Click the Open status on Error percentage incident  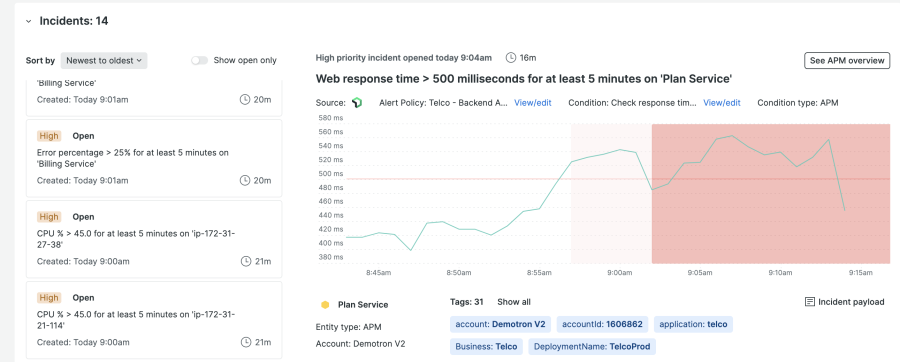pos(83,136)
